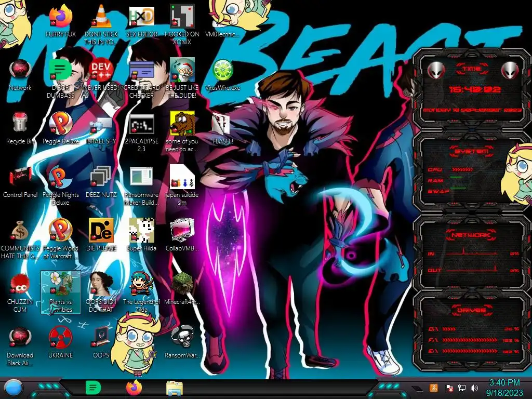This screenshot has height=399, width=532.
Task: Click the E:\ drive usage bar
Action: point(470,351)
